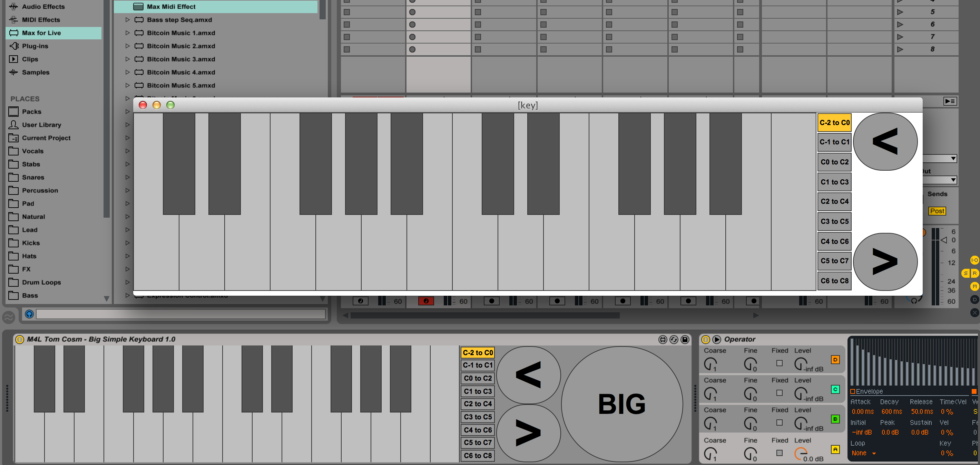Image resolution: width=980 pixels, height=465 pixels.
Task: Open MIDI Effects category
Action: pyautogui.click(x=41, y=20)
